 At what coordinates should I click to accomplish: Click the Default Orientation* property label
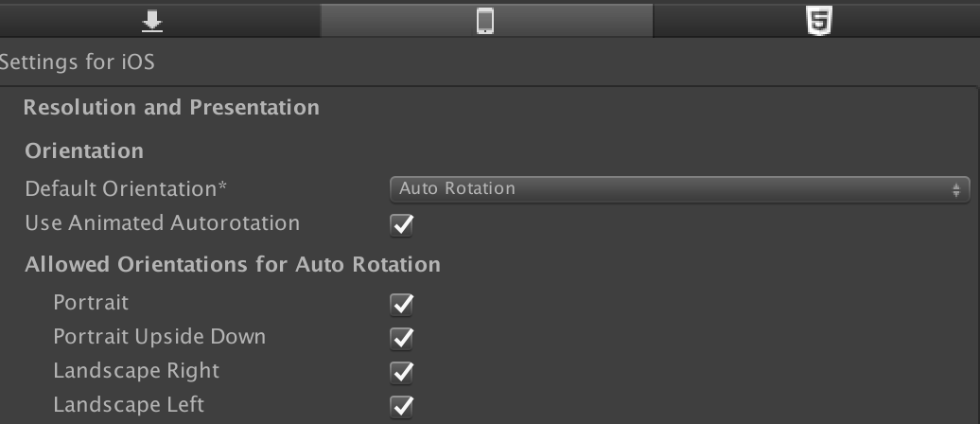click(126, 189)
